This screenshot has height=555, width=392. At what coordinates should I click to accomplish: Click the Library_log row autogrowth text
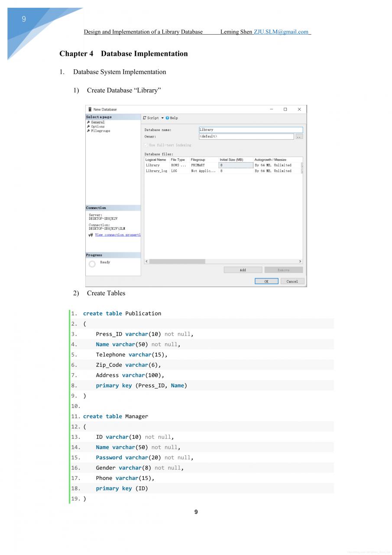click(x=273, y=171)
